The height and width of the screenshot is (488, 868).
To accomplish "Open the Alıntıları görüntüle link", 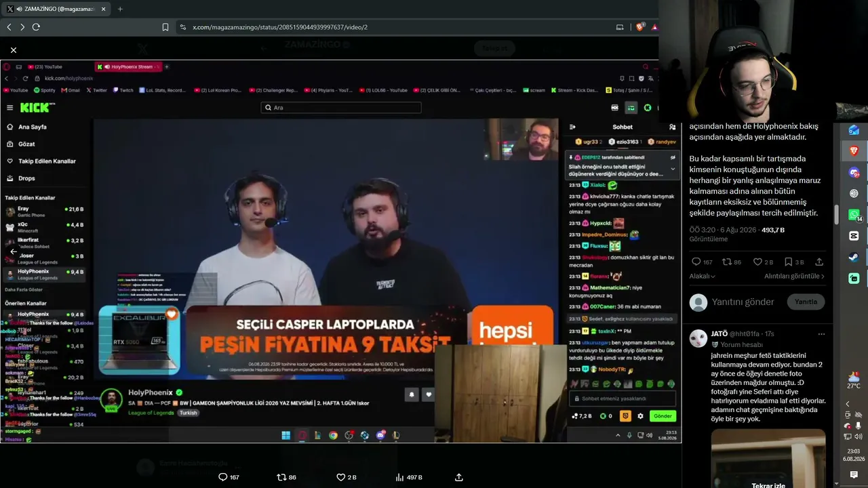I will point(794,277).
